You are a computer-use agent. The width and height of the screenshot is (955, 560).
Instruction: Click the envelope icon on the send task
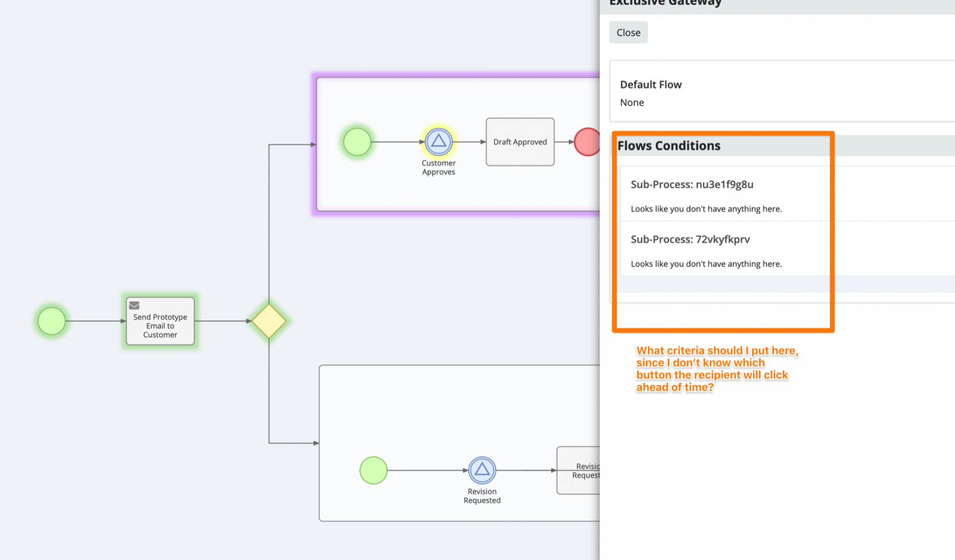tap(134, 305)
